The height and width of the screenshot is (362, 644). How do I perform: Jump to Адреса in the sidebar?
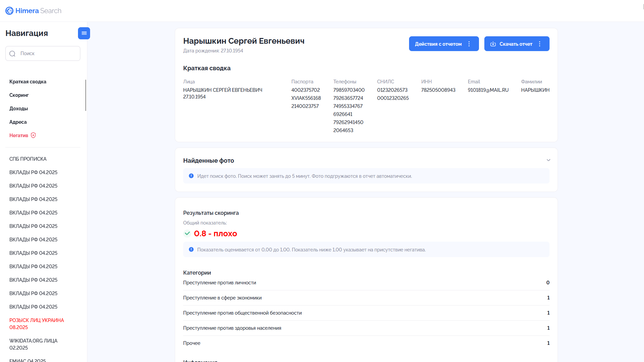pyautogui.click(x=18, y=122)
